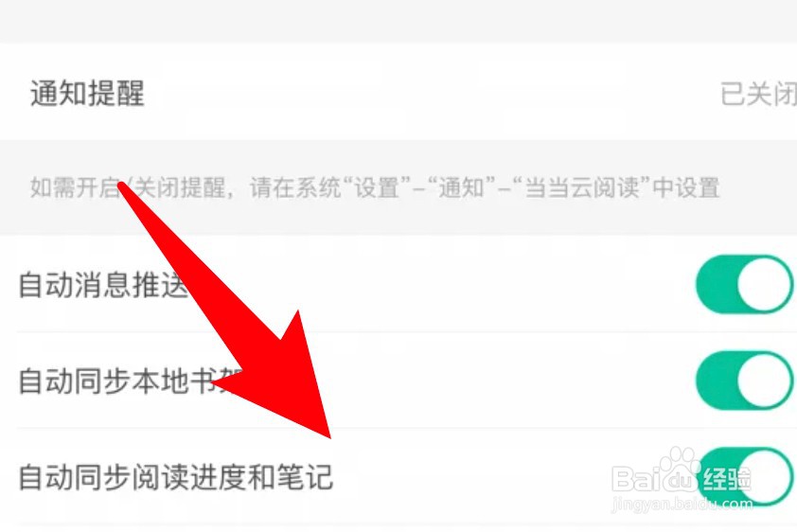The height and width of the screenshot is (532, 797).
Task: Click the gray band above 通知提醒
Action: tap(398, 22)
